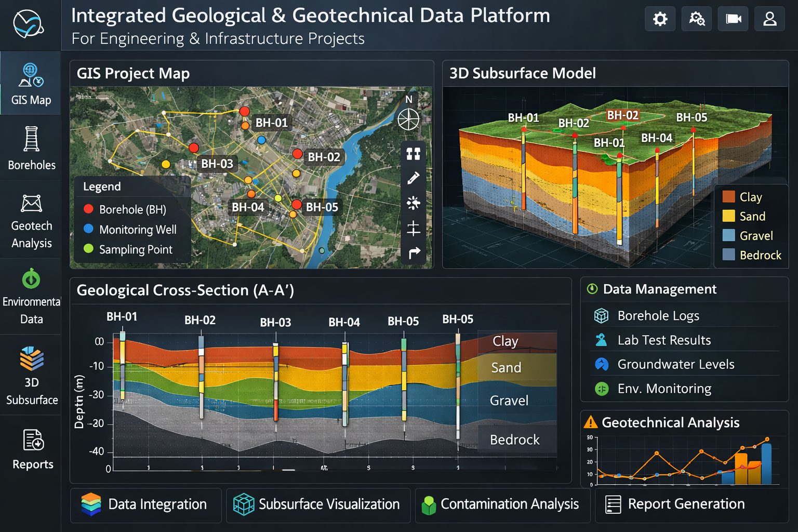
Task: Open the Boreholes panel from the sidebar
Action: [x=31, y=148]
